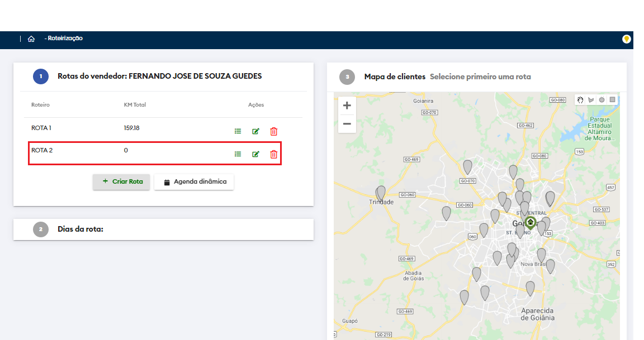Select the circle drawing tool on the map

(602, 100)
